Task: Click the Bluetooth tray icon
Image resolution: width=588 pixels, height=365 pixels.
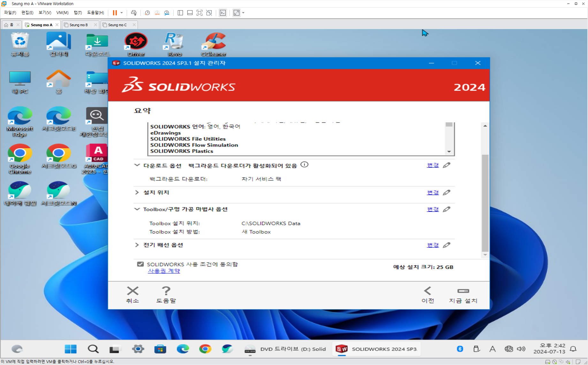Action: tap(460, 349)
